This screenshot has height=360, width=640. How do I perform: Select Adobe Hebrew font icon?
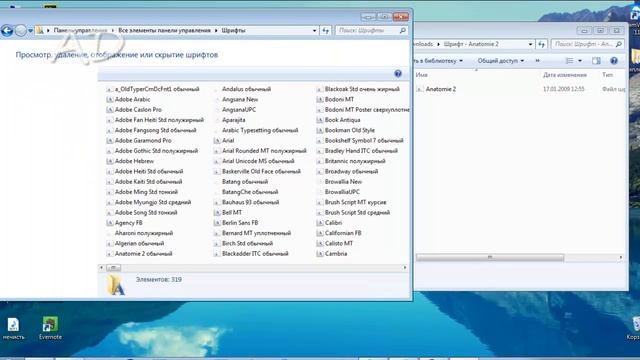(109, 161)
